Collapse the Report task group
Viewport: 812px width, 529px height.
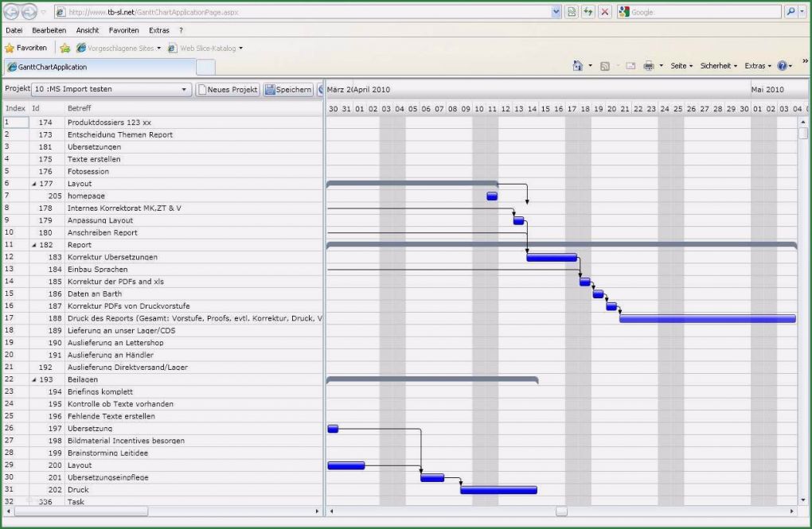coord(32,245)
